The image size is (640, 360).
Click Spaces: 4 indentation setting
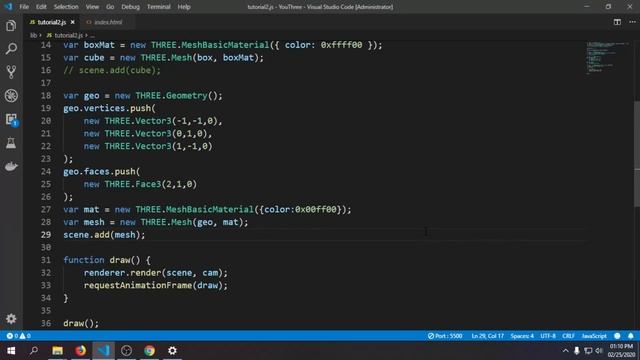[x=522, y=336]
